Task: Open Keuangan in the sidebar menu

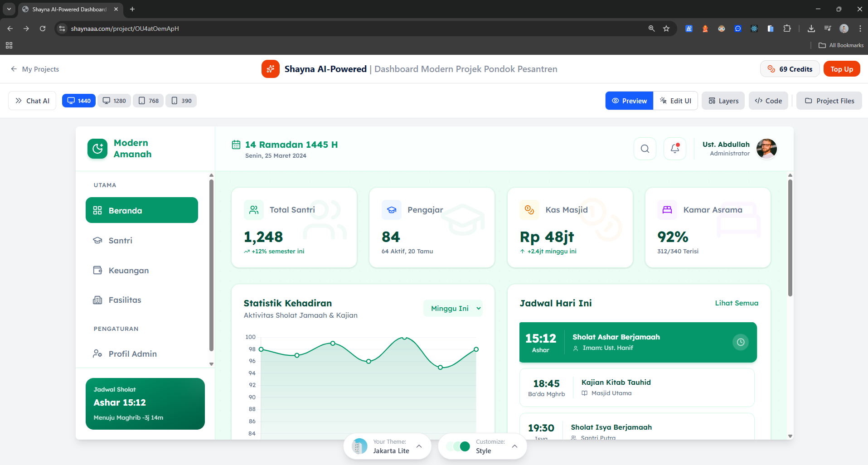Action: click(x=128, y=271)
